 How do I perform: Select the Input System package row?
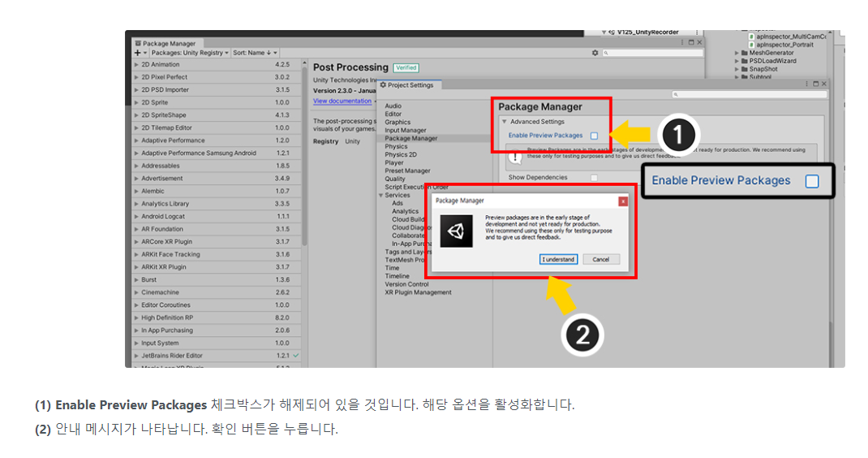tap(217, 343)
